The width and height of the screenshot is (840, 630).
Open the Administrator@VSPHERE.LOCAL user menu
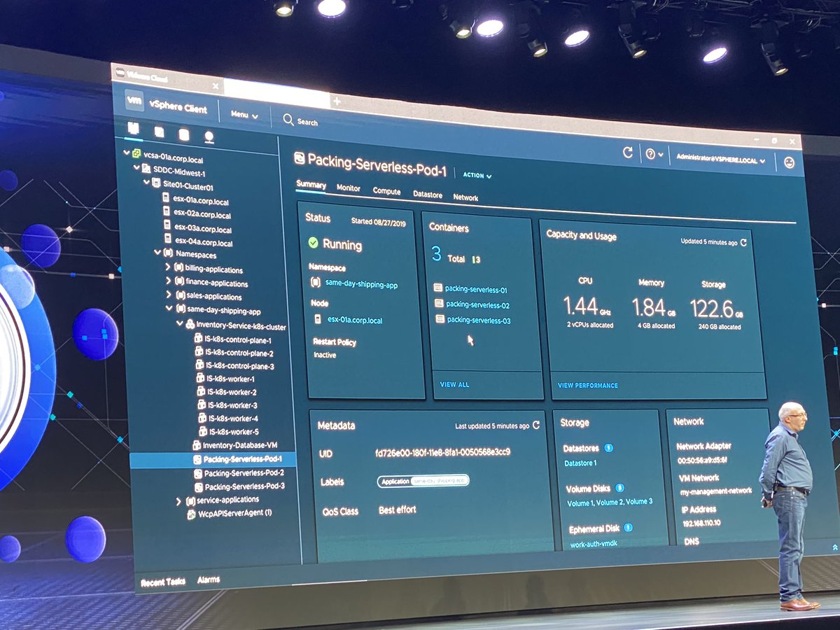pos(720,160)
